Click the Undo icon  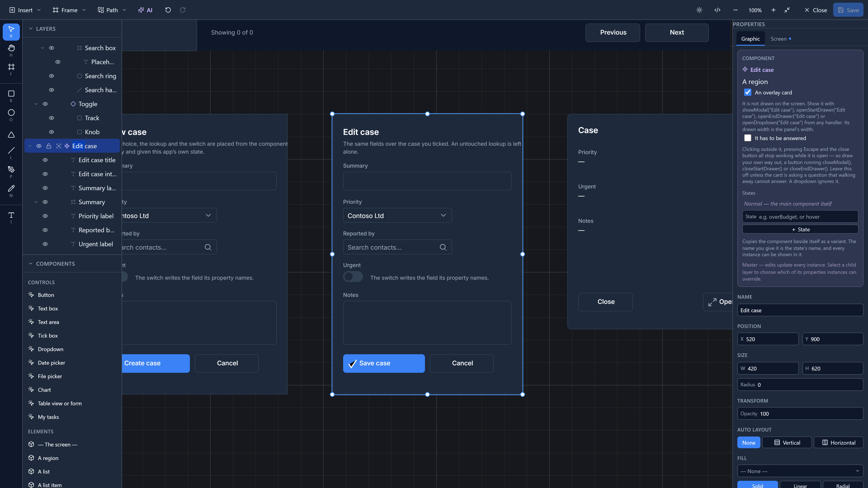[x=168, y=10]
